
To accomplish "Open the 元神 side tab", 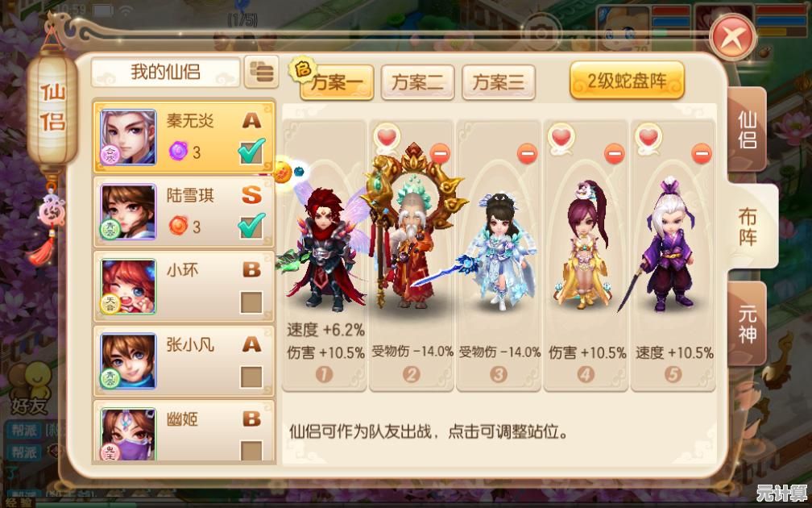I will [x=747, y=324].
